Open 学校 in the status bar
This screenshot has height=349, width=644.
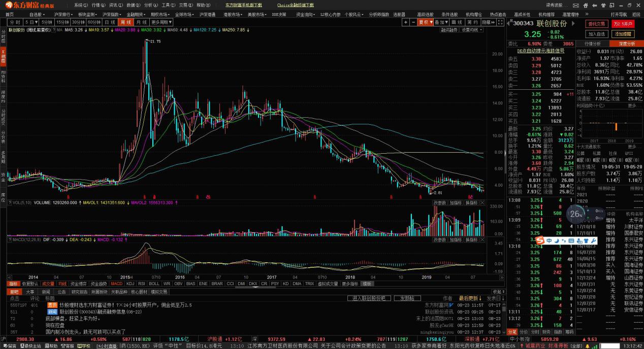click(x=84, y=346)
